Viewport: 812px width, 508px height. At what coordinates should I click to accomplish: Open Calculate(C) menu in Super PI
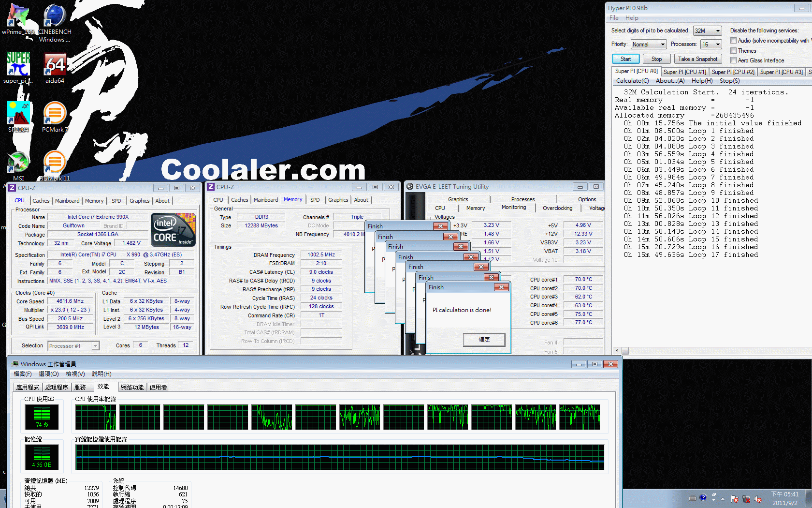(632, 81)
